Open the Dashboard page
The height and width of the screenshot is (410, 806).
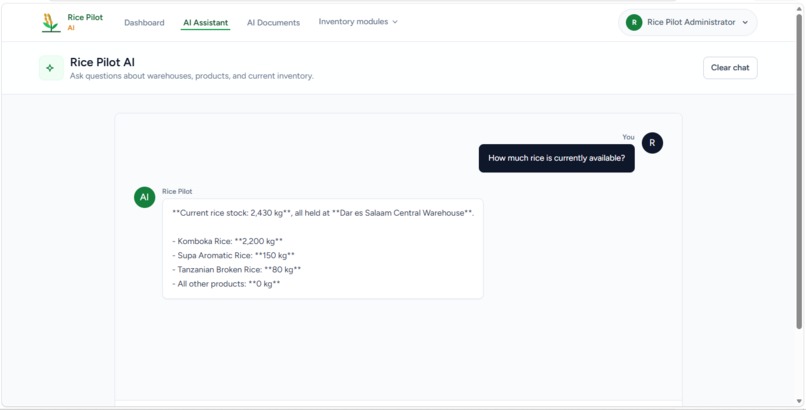point(144,23)
